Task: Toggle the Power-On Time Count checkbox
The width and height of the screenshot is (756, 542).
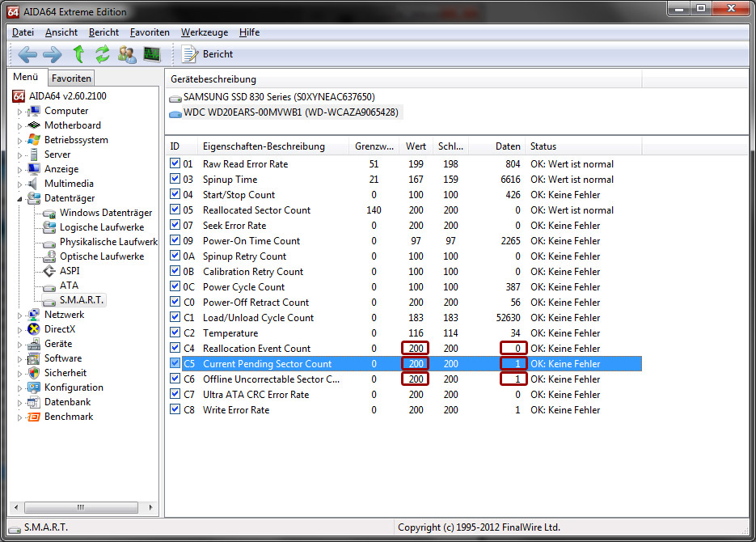Action: click(175, 240)
